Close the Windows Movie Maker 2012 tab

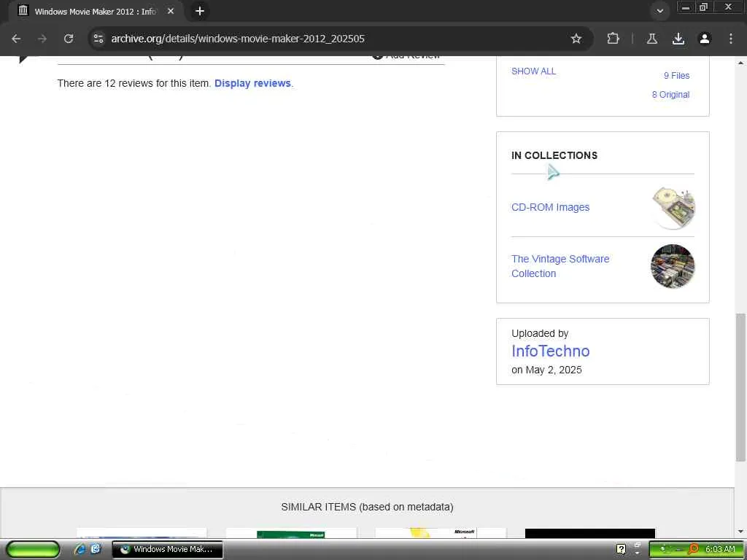click(x=171, y=11)
